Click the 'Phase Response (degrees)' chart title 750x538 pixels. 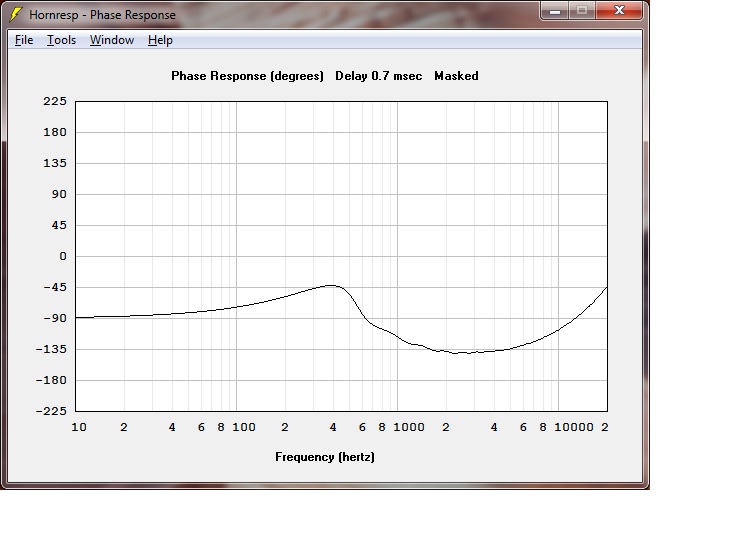pos(247,76)
